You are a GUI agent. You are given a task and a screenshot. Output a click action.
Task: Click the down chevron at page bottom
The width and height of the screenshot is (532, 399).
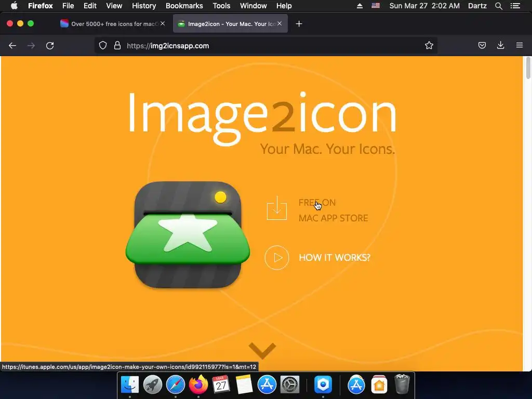pyautogui.click(x=262, y=351)
